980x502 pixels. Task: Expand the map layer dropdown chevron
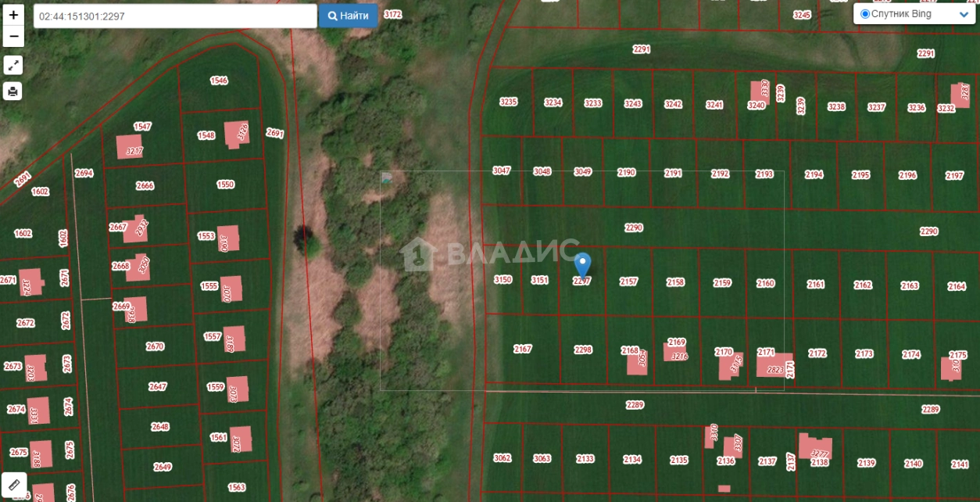(x=962, y=15)
